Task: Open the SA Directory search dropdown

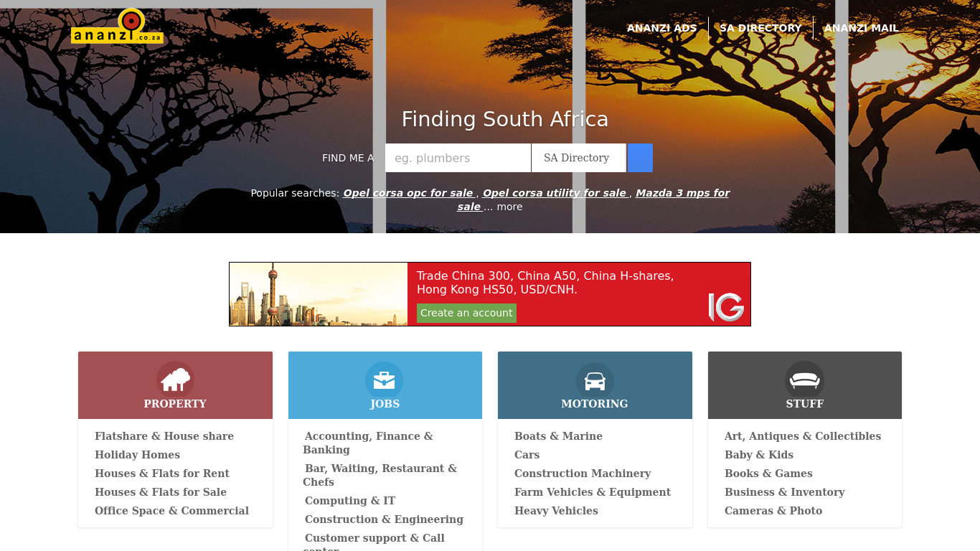Action: tap(579, 158)
